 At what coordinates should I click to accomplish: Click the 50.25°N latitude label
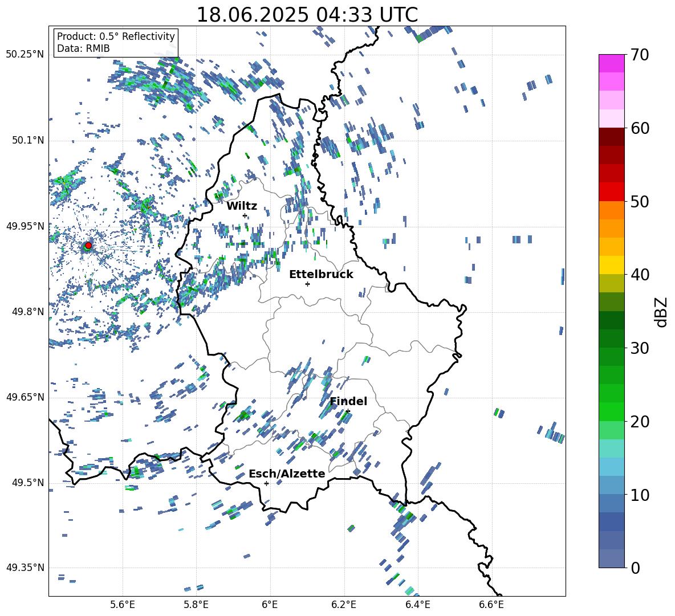pos(25,55)
